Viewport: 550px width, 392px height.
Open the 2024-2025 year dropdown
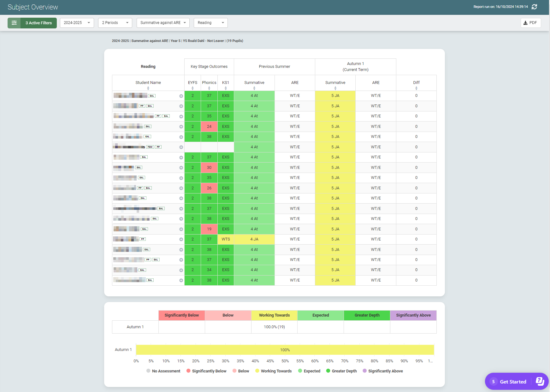tap(77, 23)
